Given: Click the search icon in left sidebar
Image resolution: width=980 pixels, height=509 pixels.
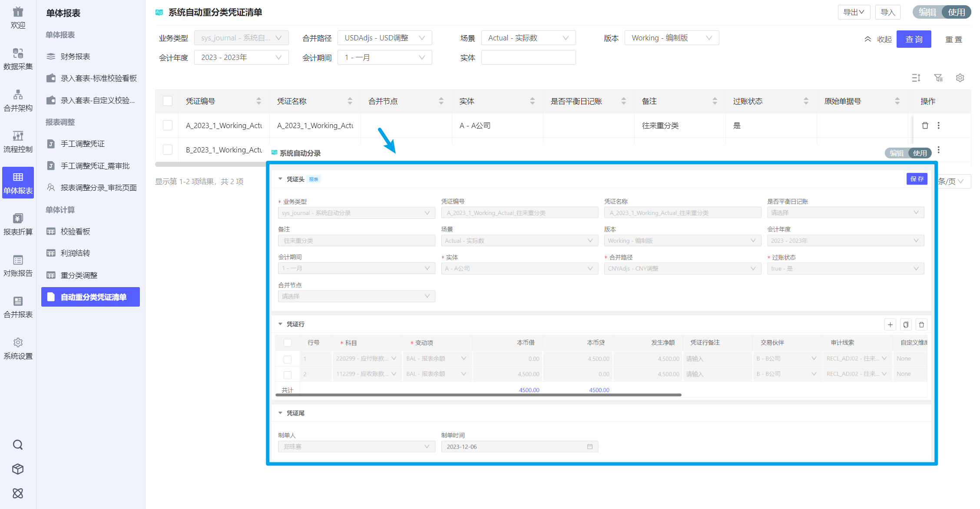Looking at the screenshot, I should pyautogui.click(x=18, y=445).
